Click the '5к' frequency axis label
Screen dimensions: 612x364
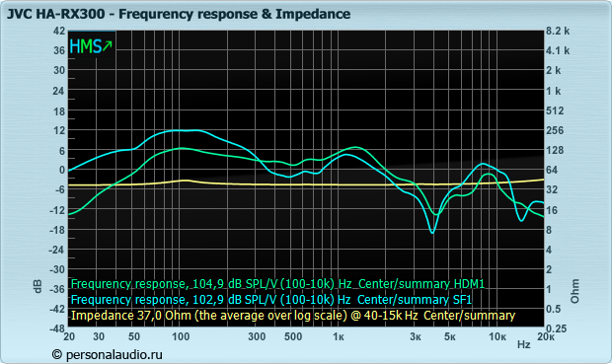(x=450, y=336)
